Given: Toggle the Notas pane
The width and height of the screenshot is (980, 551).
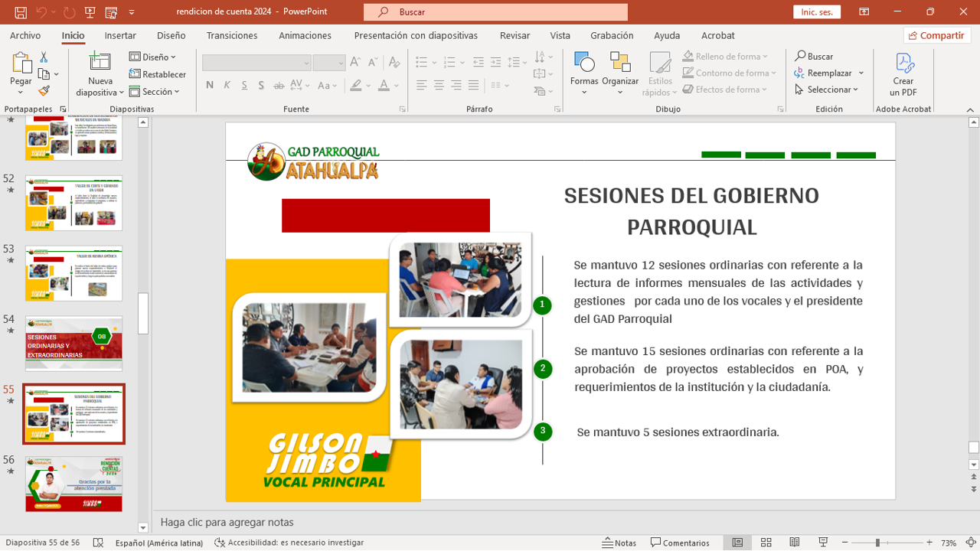Looking at the screenshot, I should (619, 543).
